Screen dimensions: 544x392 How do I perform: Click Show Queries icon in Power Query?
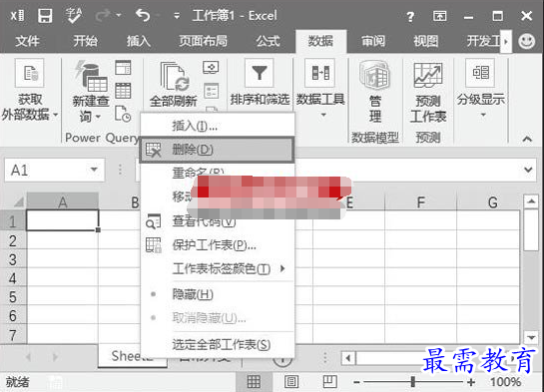(123, 67)
